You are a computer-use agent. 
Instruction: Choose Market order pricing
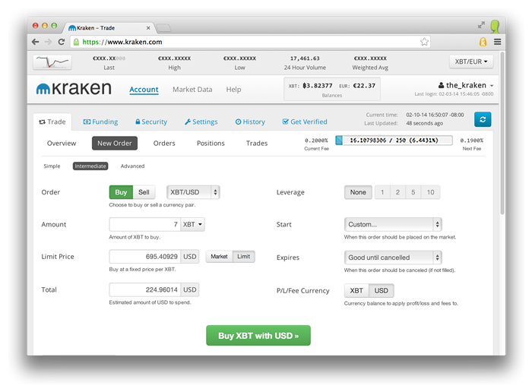[x=219, y=257]
